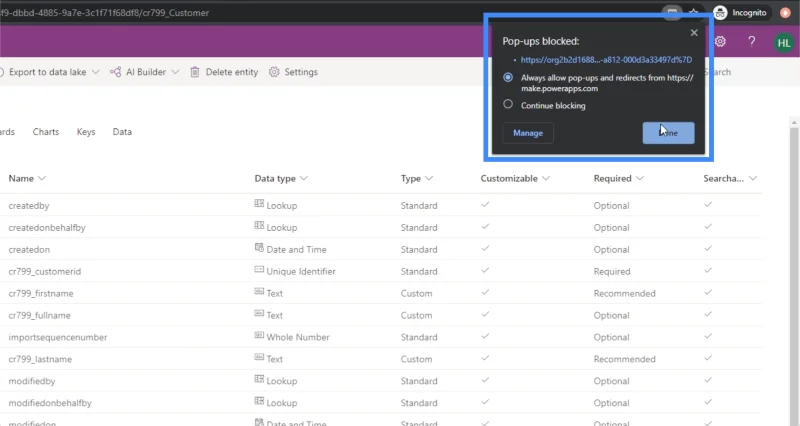The width and height of the screenshot is (800, 426).
Task: Open the HL account avatar
Action: [x=784, y=43]
